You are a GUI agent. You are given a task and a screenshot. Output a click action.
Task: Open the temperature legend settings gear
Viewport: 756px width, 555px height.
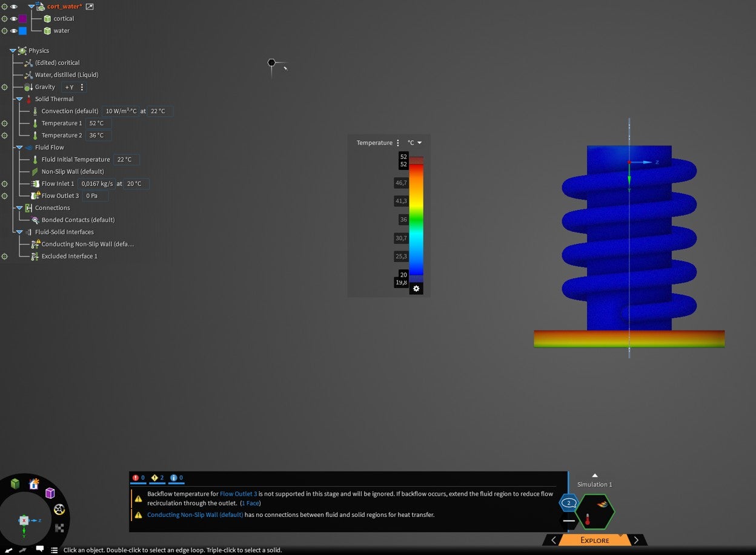[416, 289]
